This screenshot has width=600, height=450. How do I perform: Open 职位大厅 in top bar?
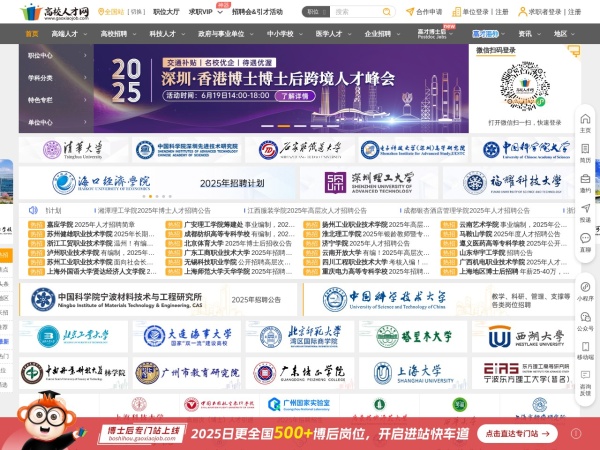166,12
